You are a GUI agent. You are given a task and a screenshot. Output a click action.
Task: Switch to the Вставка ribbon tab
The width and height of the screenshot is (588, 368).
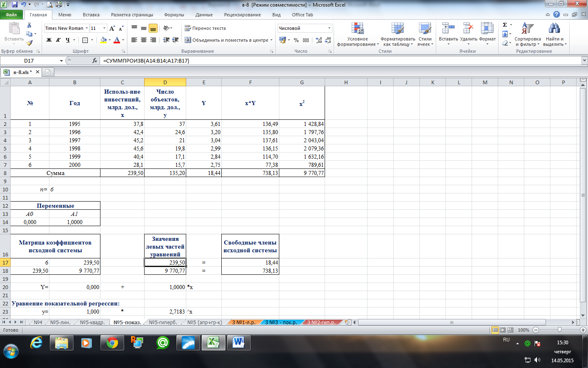91,15
